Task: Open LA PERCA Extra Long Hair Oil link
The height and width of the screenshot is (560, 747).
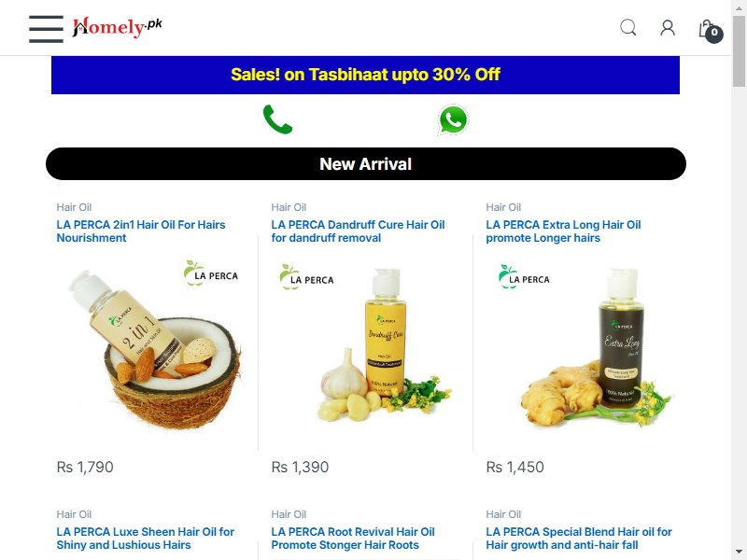Action: 564,231
